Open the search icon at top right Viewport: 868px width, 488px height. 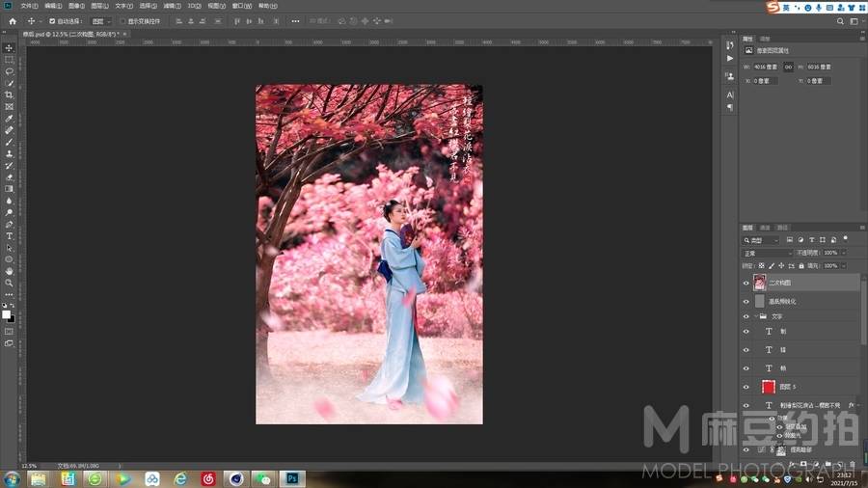coord(840,21)
